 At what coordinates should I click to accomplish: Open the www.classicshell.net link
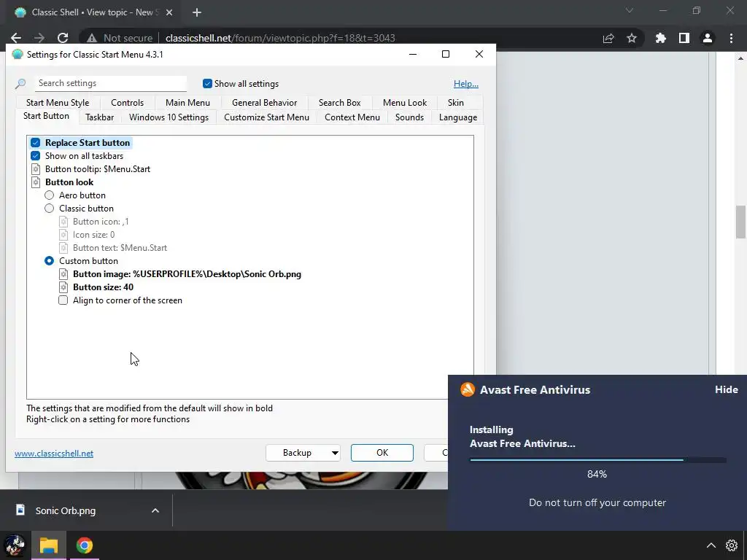coord(54,454)
